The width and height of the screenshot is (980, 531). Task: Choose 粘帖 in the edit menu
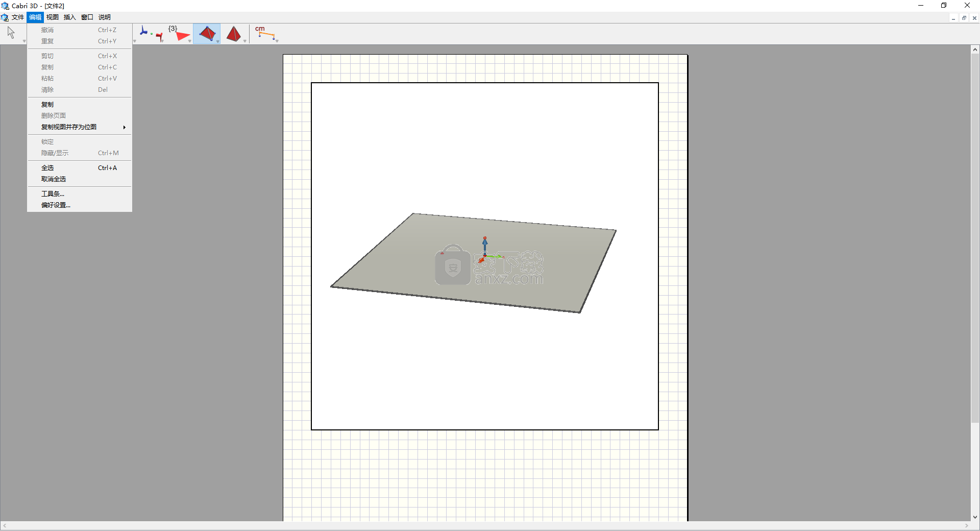[80, 79]
